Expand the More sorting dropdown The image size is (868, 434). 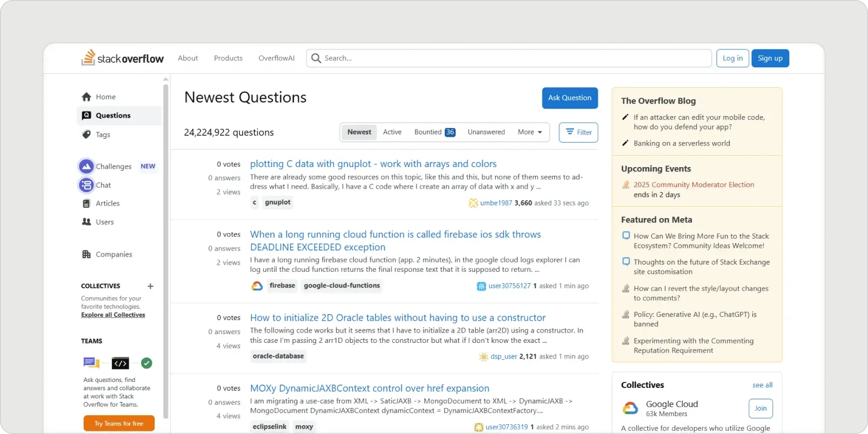pyautogui.click(x=529, y=132)
